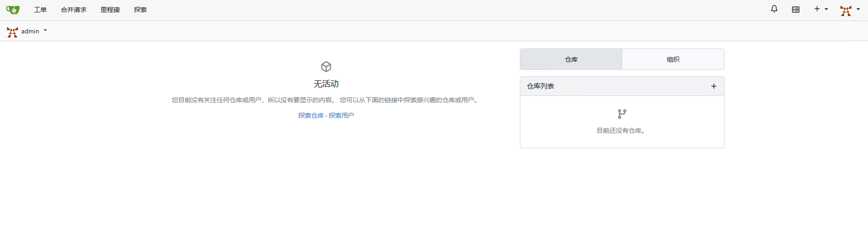Follow the 探索仓库 link
The image size is (868, 250).
[x=311, y=115]
